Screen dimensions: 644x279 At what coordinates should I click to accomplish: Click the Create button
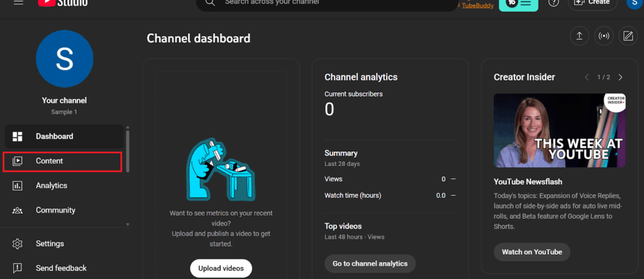(x=592, y=3)
